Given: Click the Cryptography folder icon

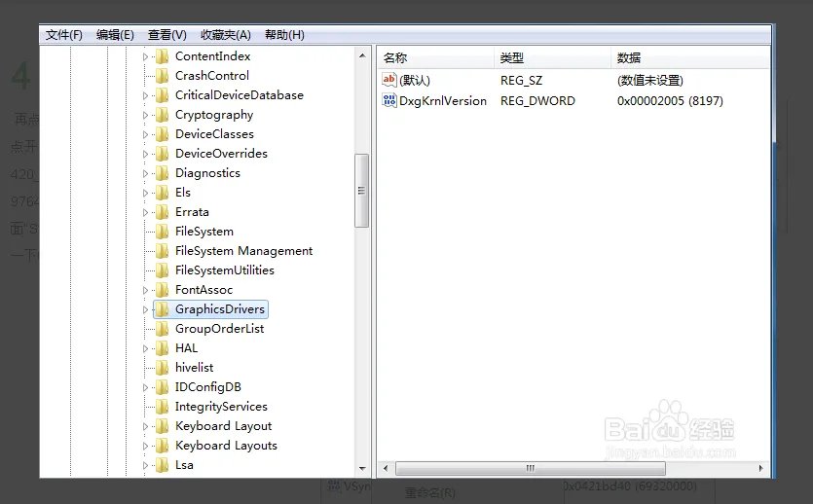Looking at the screenshot, I should click(162, 115).
